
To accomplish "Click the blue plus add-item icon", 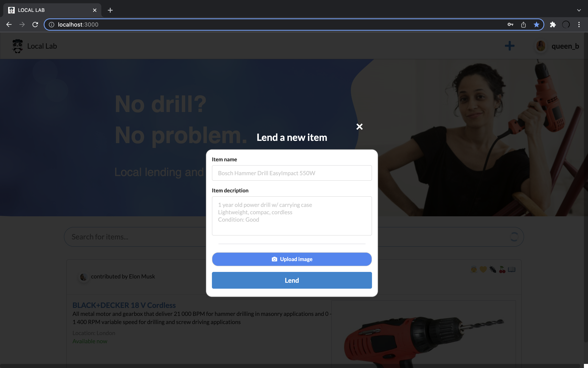I will click(x=510, y=46).
